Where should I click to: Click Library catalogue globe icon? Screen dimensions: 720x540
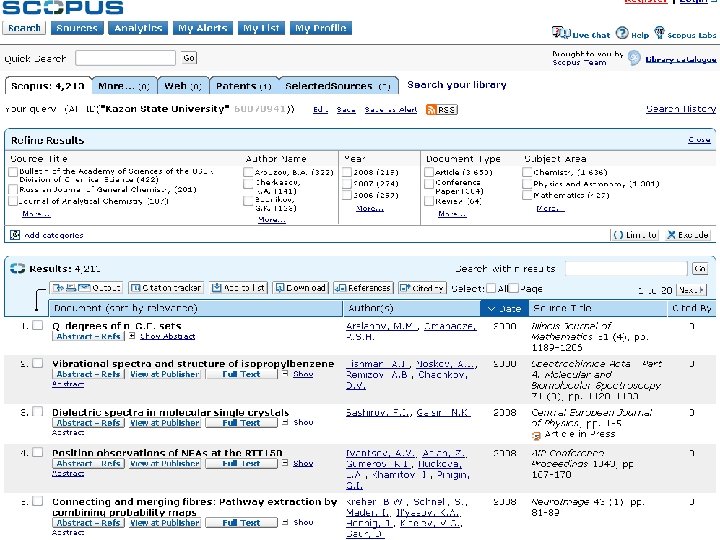tap(634, 58)
